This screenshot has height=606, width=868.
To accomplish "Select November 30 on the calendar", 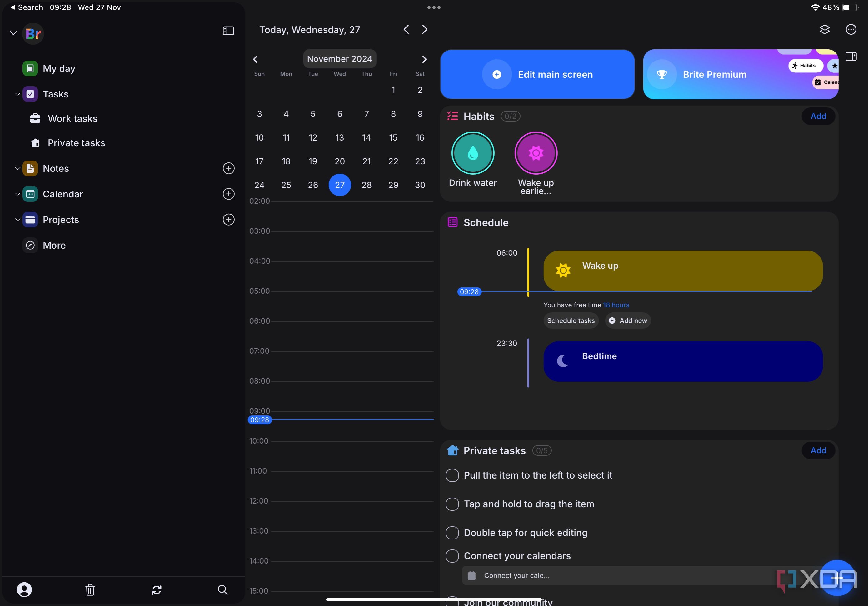I will pyautogui.click(x=420, y=185).
